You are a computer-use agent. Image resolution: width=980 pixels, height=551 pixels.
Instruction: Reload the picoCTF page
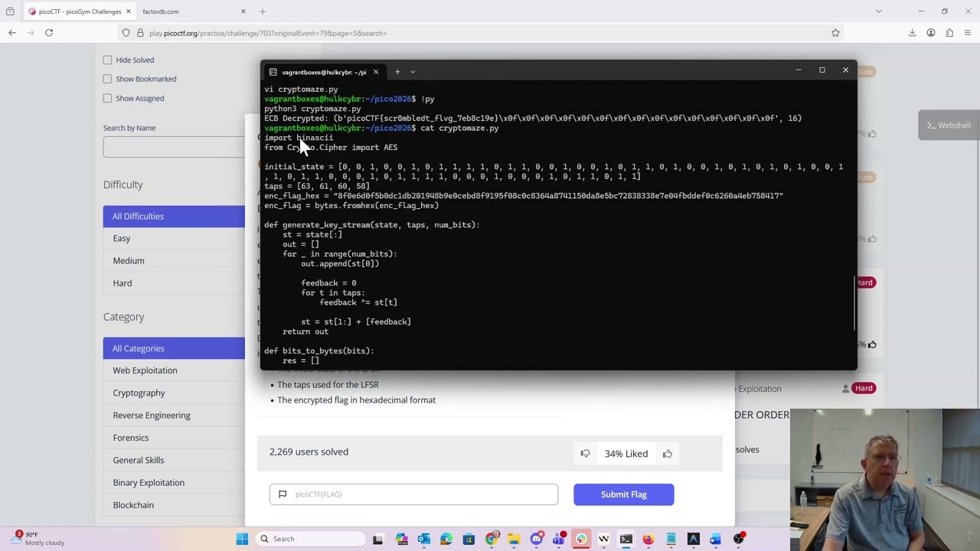coord(49,33)
